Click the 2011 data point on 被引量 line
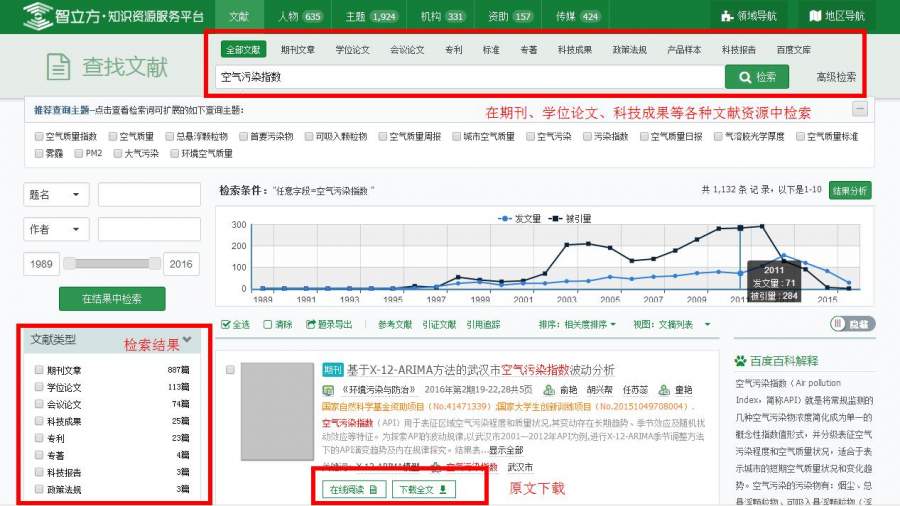Image resolution: width=900 pixels, height=506 pixels. (x=740, y=228)
